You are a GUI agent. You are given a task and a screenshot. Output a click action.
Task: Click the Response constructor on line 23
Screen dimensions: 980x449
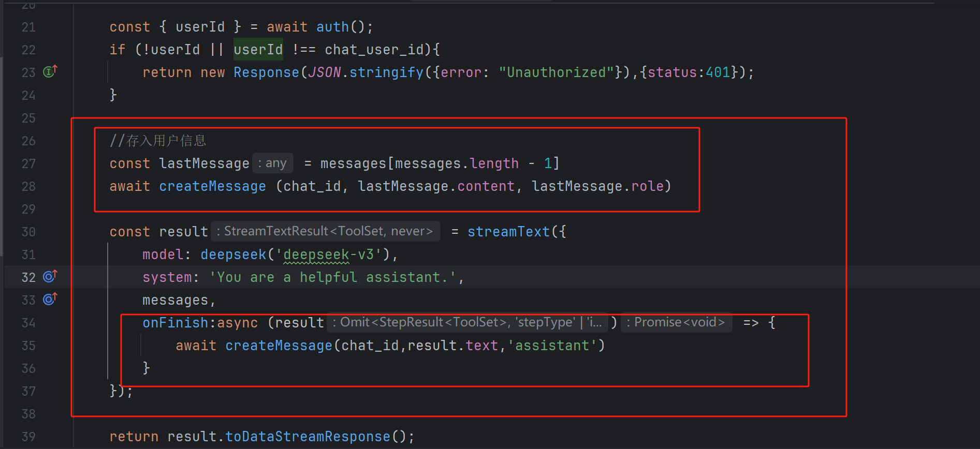click(x=266, y=72)
